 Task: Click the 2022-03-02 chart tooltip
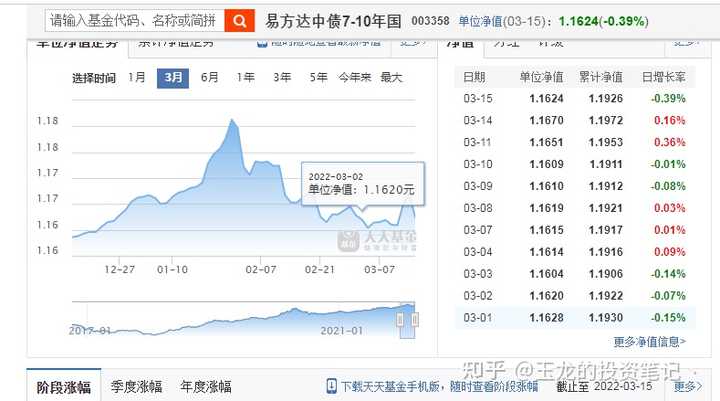pyautogui.click(x=363, y=184)
